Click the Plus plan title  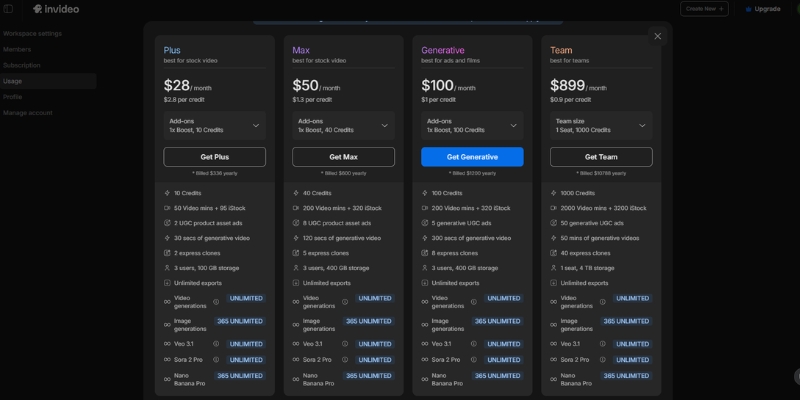[172, 50]
